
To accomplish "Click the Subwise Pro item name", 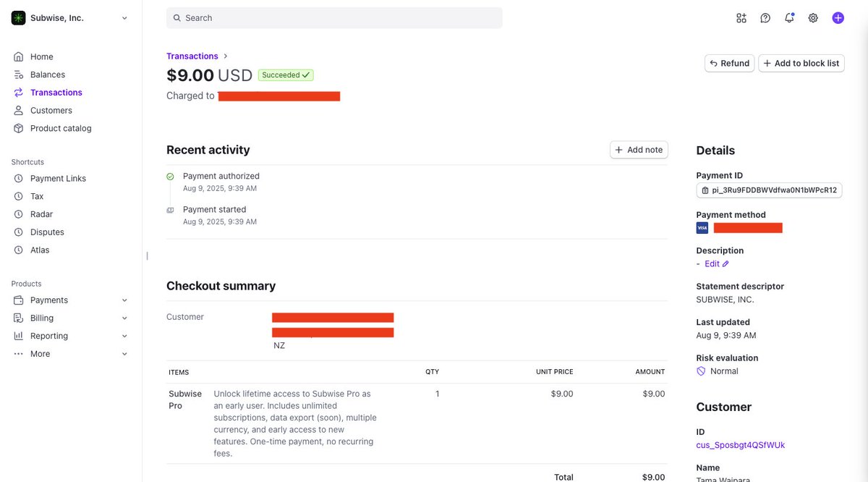I will [x=185, y=399].
